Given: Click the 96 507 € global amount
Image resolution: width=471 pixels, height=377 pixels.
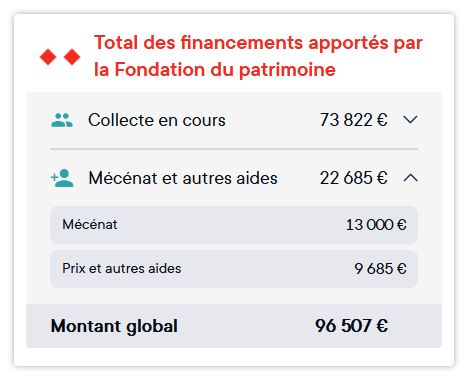Looking at the screenshot, I should pos(351,326).
